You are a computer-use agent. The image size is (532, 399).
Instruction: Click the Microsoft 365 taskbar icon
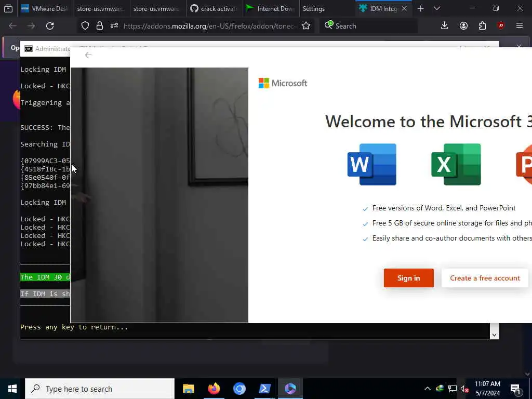point(290,389)
